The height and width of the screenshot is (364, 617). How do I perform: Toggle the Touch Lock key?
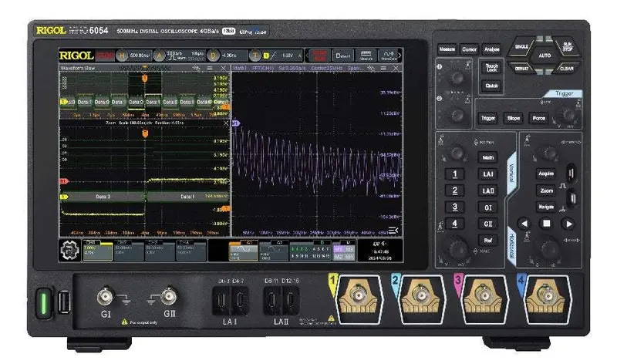coord(491,68)
